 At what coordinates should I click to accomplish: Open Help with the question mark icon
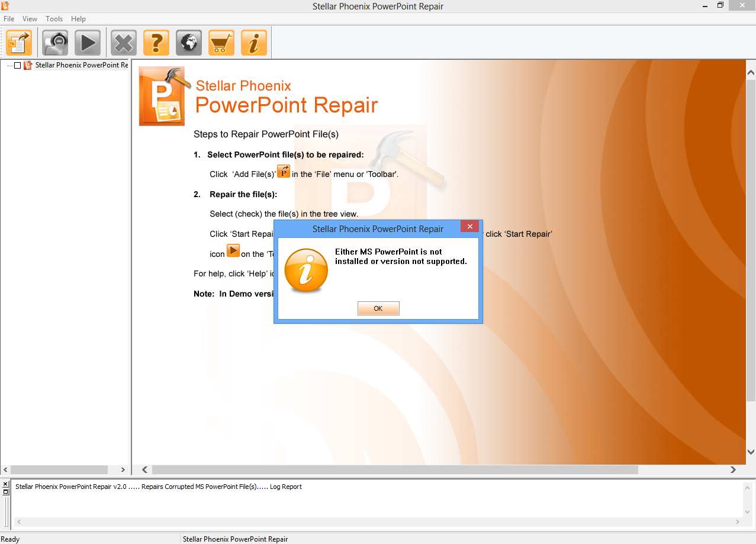click(x=156, y=43)
